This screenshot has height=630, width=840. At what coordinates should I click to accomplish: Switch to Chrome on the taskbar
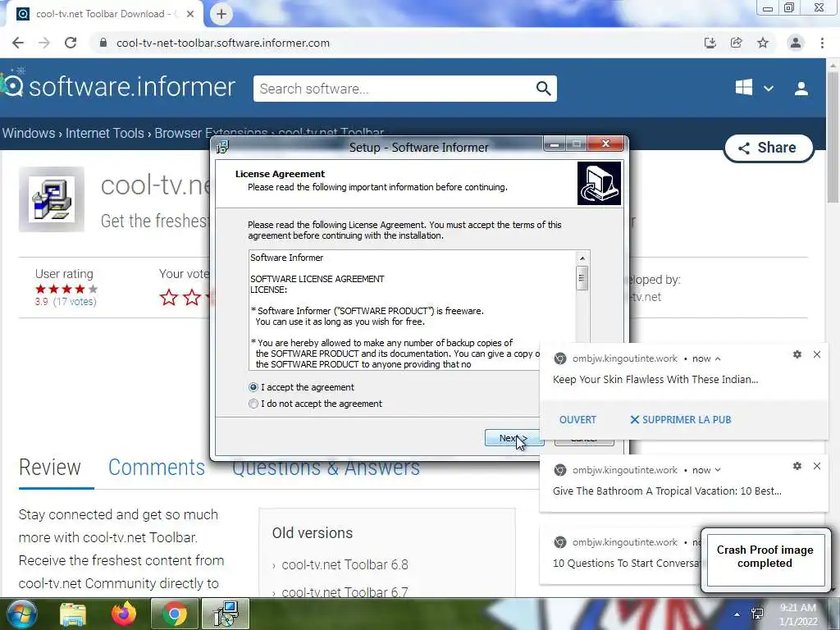coord(174,614)
